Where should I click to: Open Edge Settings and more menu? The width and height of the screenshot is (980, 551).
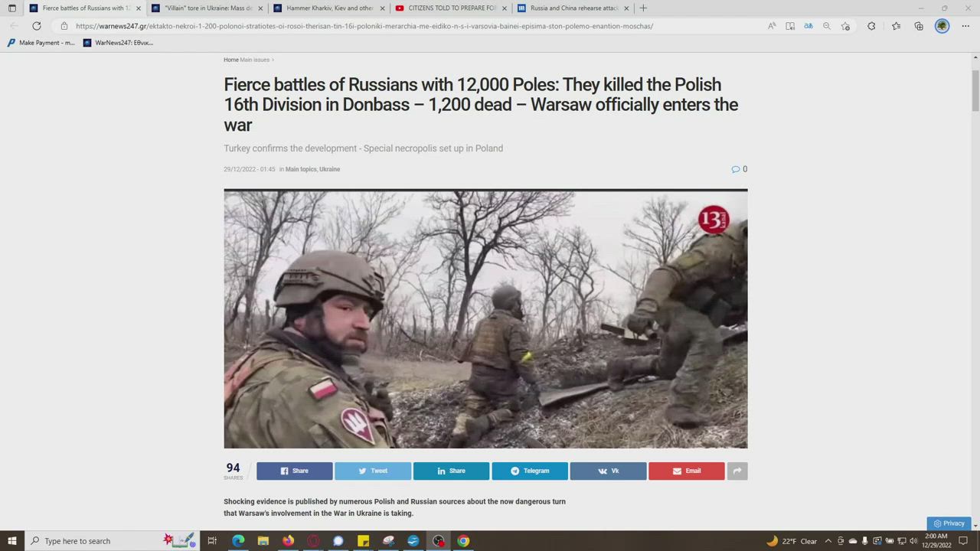965,26
